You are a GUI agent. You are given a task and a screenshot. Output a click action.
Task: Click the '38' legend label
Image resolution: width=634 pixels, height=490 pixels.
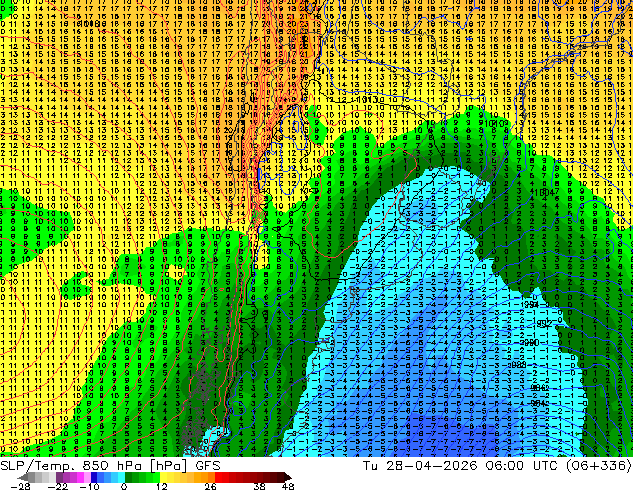[260, 486]
